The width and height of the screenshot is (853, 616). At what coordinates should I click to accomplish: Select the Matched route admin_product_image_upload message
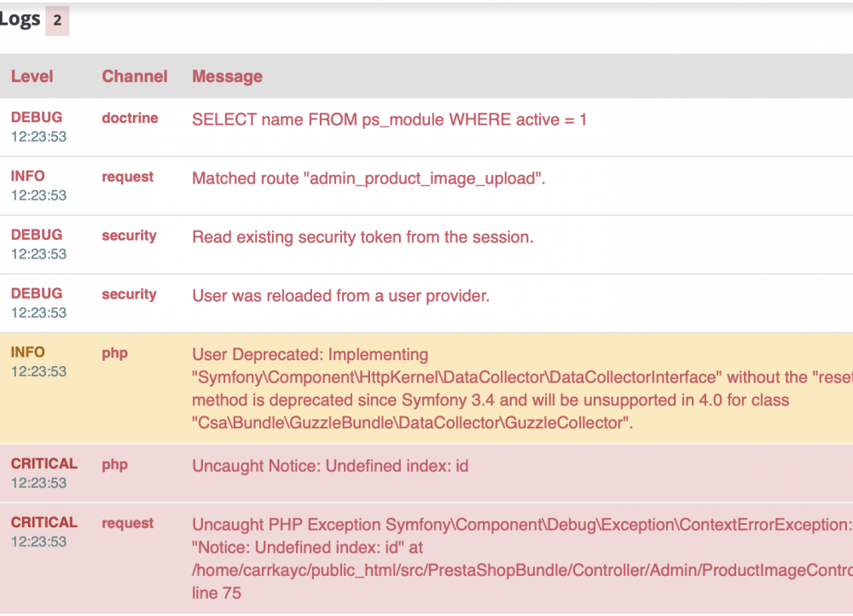pos(368,179)
